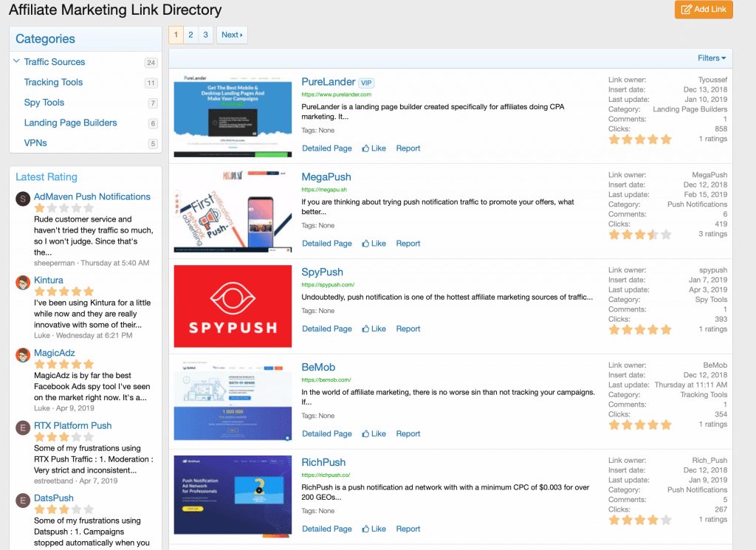The height and width of the screenshot is (550, 756).
Task: Report the SpyPush listing
Action: [x=408, y=329]
